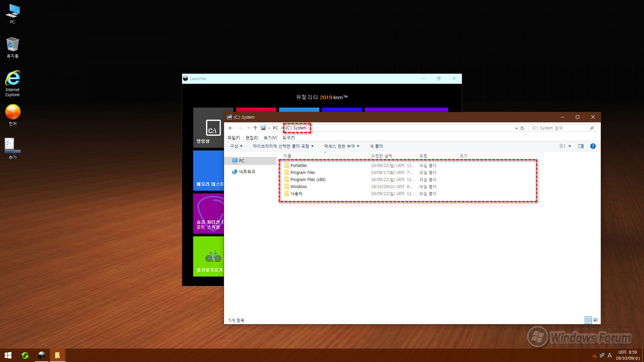This screenshot has width=644, height=362.
Task: Go up one folder level in Explorer
Action: click(255, 128)
